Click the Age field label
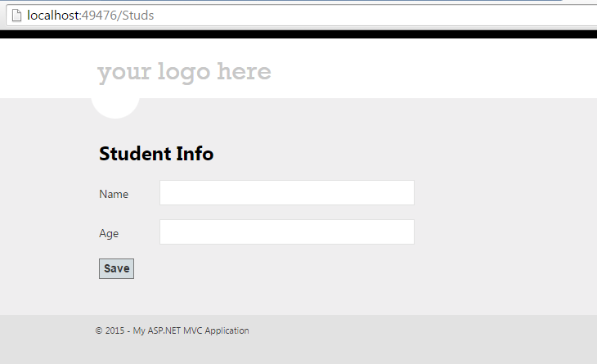The height and width of the screenshot is (364, 597). point(109,234)
